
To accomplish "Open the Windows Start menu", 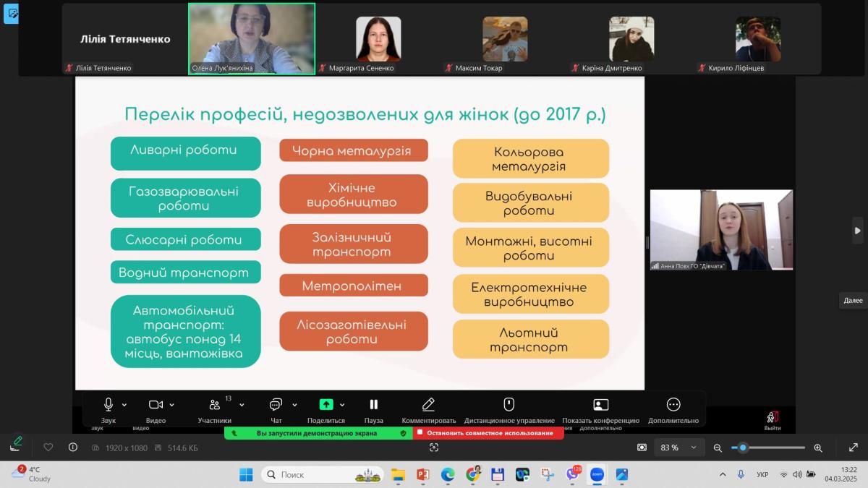I will (246, 474).
